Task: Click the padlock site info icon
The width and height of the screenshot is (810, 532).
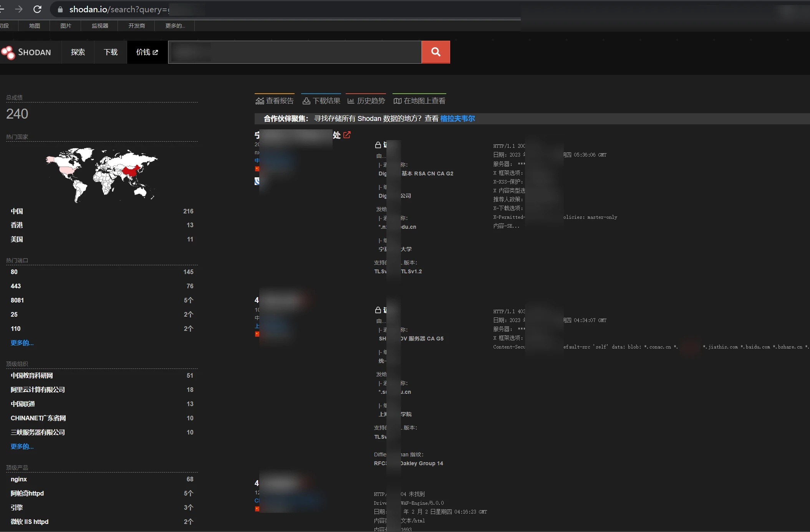Action: 60,10
